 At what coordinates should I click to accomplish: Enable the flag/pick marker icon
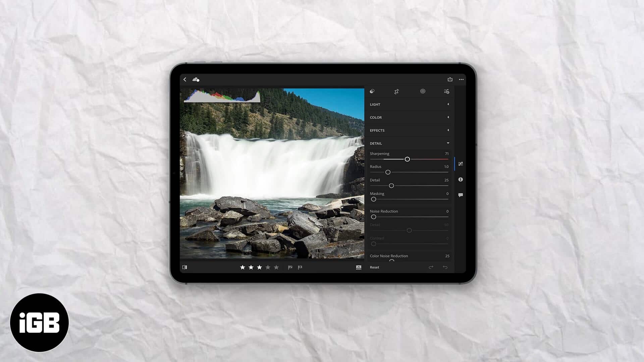point(290,267)
